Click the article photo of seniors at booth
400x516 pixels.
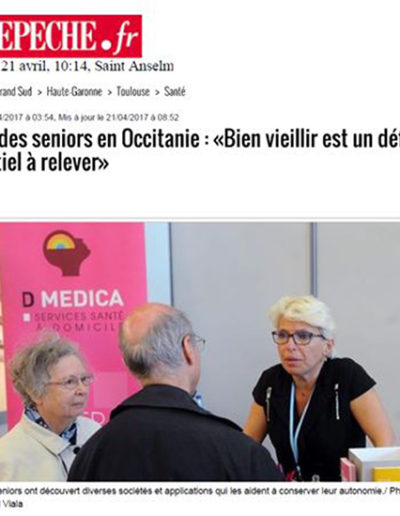200,351
